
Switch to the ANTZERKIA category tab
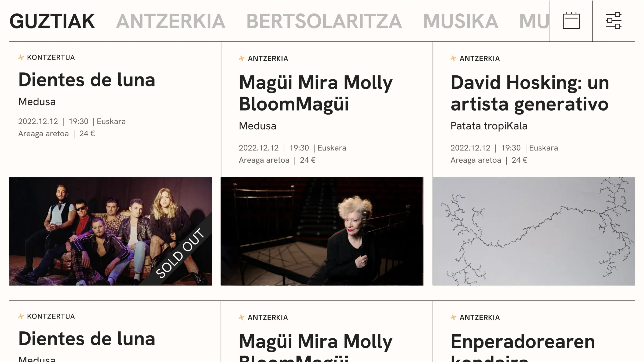170,21
